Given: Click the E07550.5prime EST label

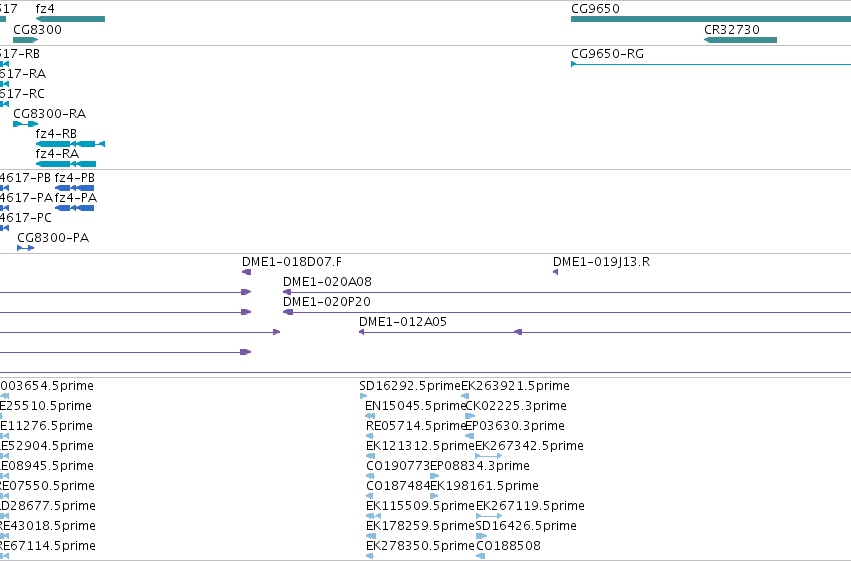Looking at the screenshot, I should (x=47, y=486).
